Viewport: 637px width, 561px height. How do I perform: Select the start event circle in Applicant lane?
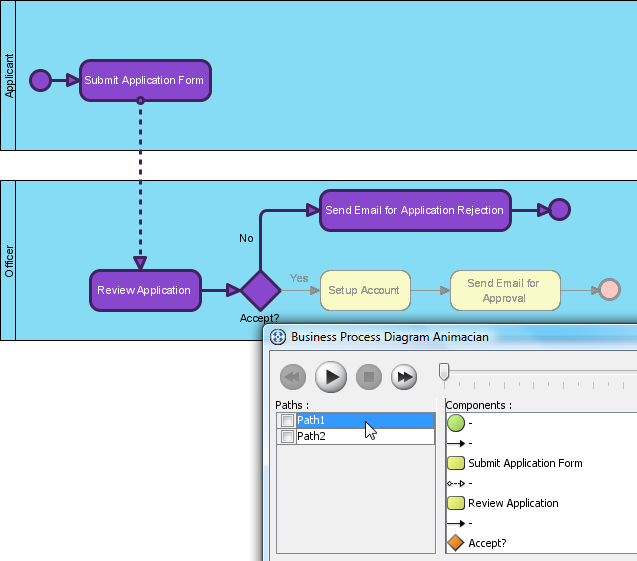41,80
